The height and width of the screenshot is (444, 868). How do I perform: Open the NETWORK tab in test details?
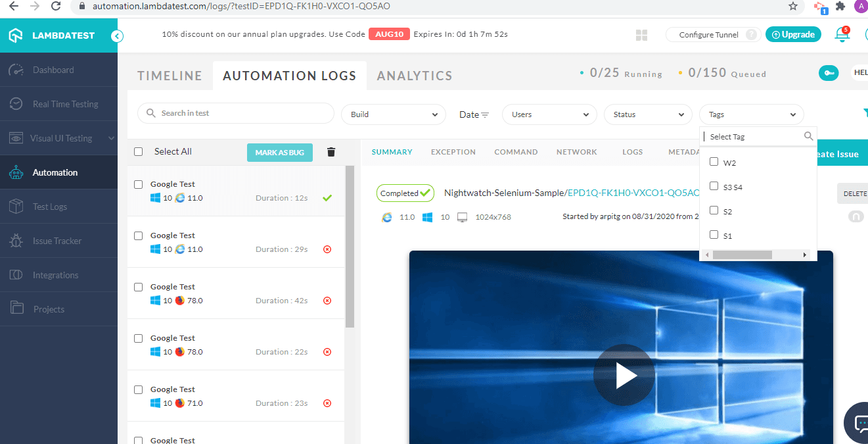tap(576, 152)
